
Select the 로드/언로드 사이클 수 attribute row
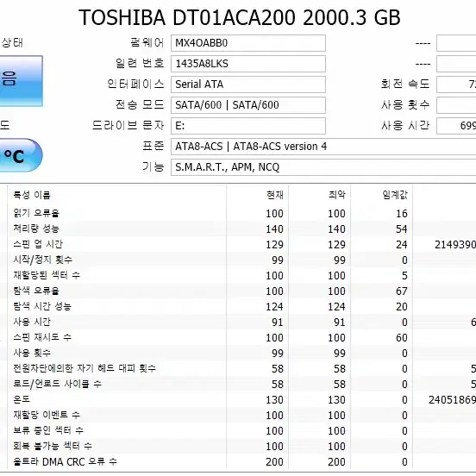pos(238,384)
